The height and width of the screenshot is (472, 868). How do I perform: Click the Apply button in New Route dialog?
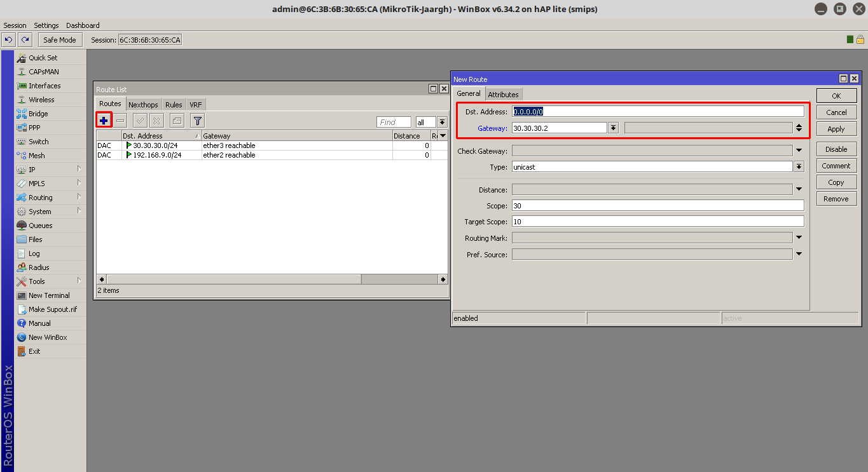tap(836, 128)
